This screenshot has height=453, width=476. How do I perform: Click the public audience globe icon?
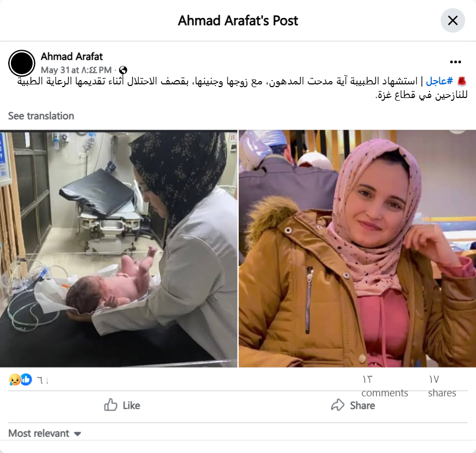coord(123,70)
